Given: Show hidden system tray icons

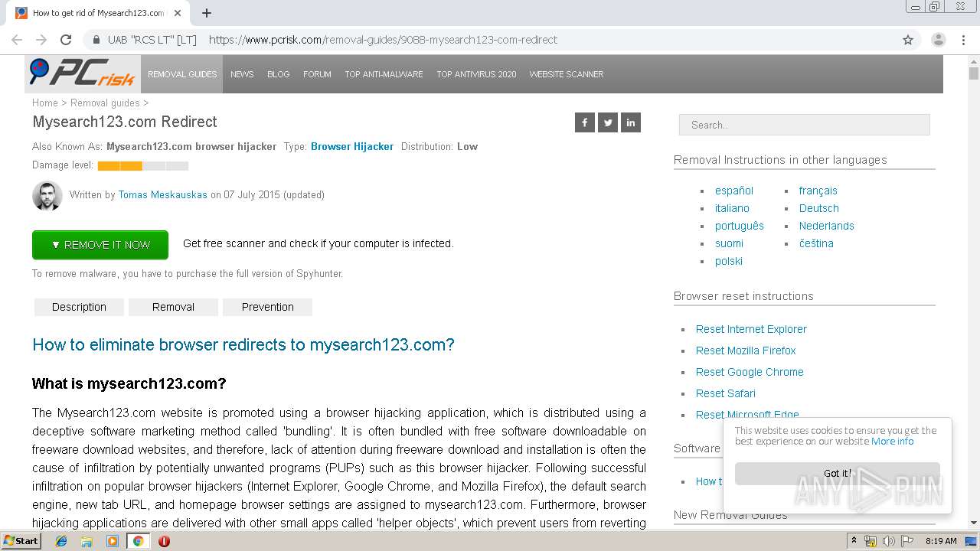Looking at the screenshot, I should click(854, 540).
